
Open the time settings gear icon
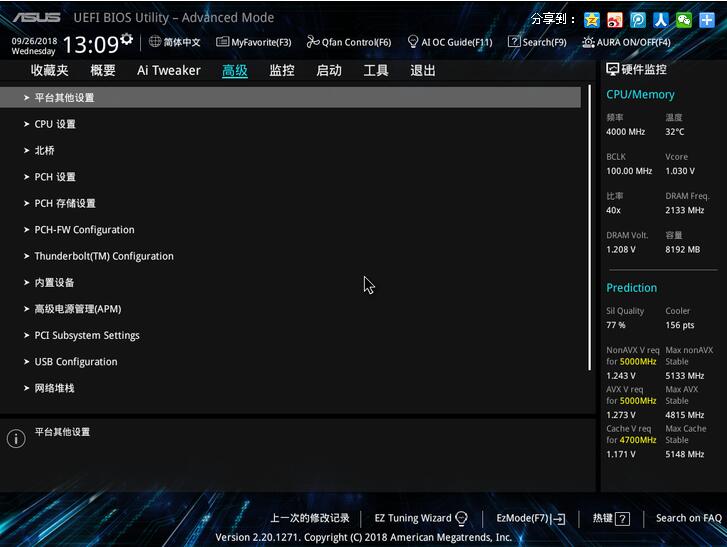click(127, 39)
